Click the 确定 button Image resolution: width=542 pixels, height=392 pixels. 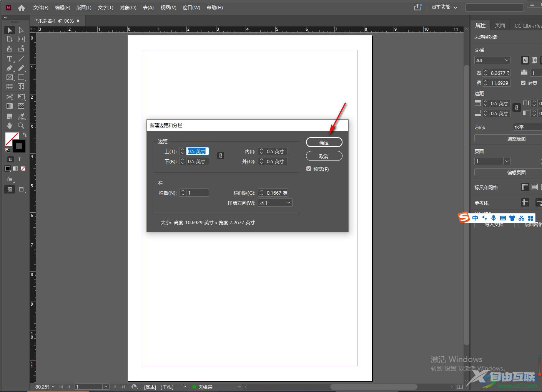pyautogui.click(x=324, y=142)
